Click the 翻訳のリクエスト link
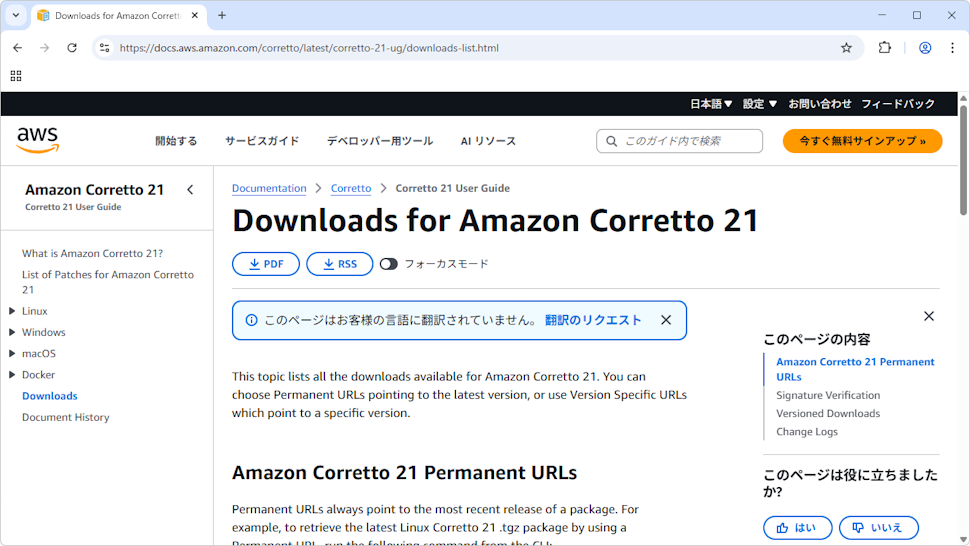This screenshot has width=970, height=546. (x=593, y=320)
